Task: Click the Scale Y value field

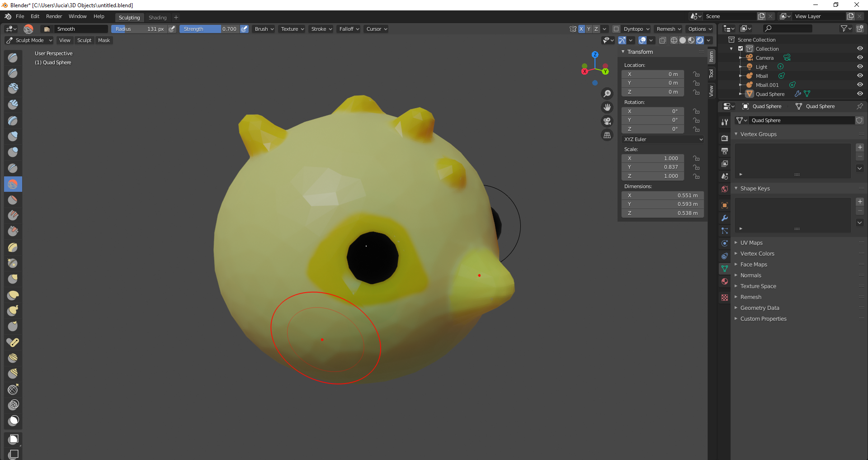Action: pyautogui.click(x=653, y=167)
